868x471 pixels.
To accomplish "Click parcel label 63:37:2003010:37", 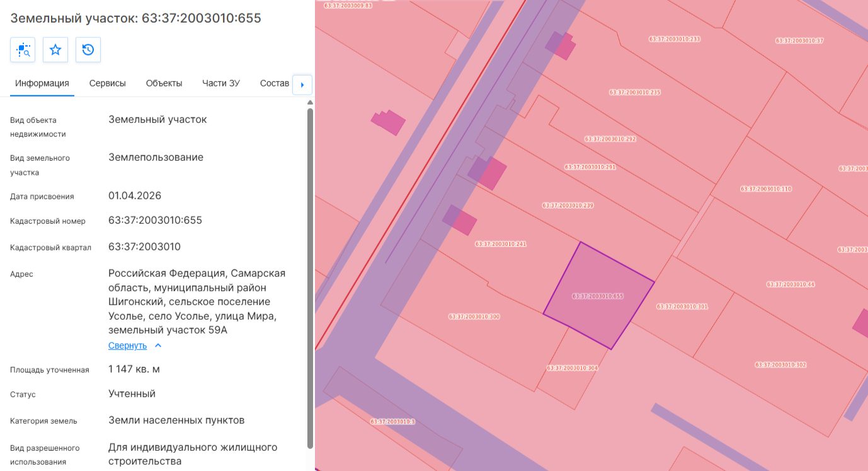I will [799, 40].
